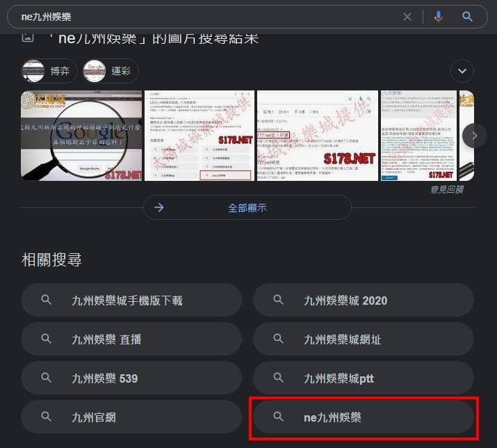Search related term 九州娛樂城 2020
The height and width of the screenshot is (448, 497).
[364, 300]
